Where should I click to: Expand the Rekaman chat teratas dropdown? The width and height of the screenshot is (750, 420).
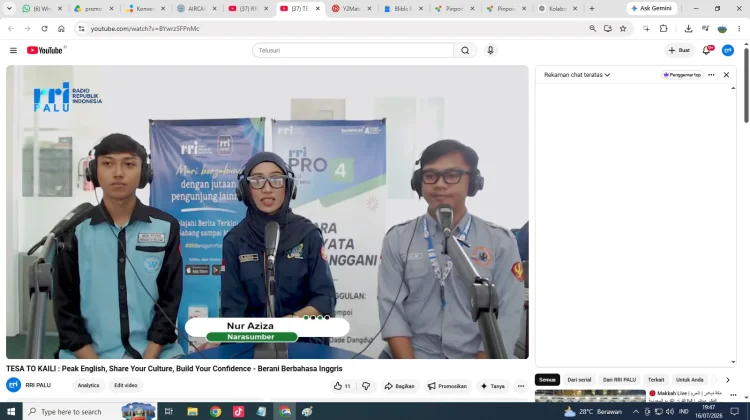point(577,75)
